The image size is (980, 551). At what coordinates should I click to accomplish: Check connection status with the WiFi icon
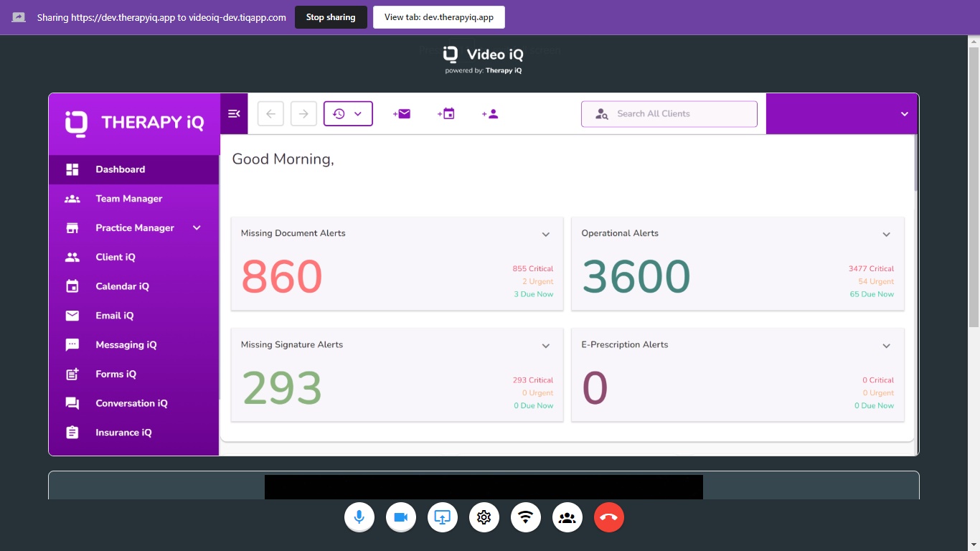tap(526, 517)
